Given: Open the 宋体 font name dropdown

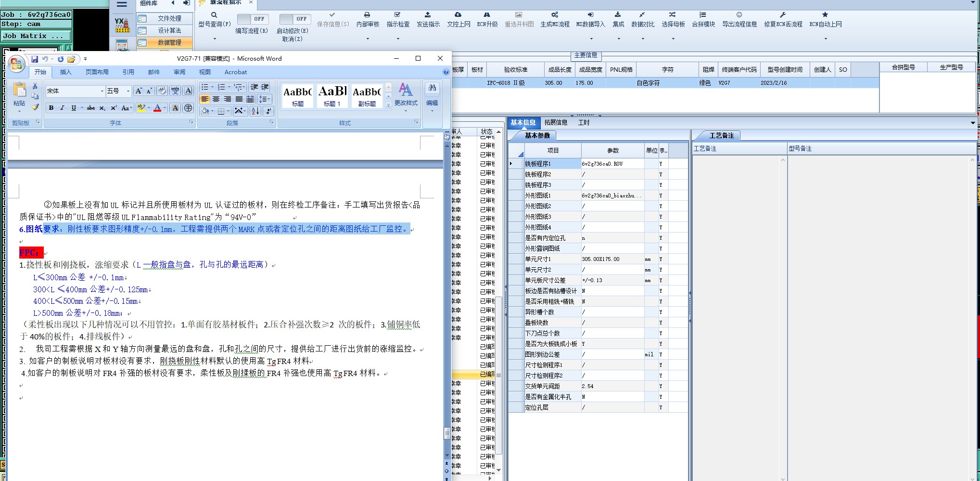Looking at the screenshot, I should [102, 91].
